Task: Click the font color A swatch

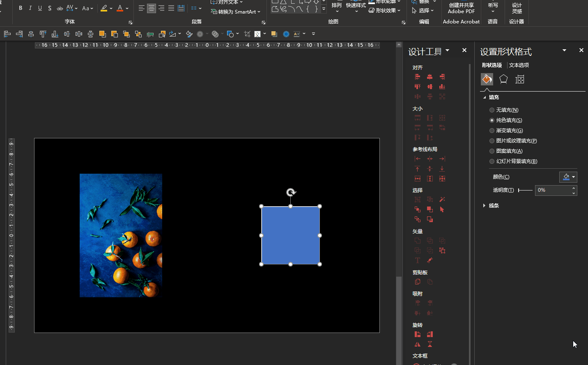Action: click(x=120, y=8)
